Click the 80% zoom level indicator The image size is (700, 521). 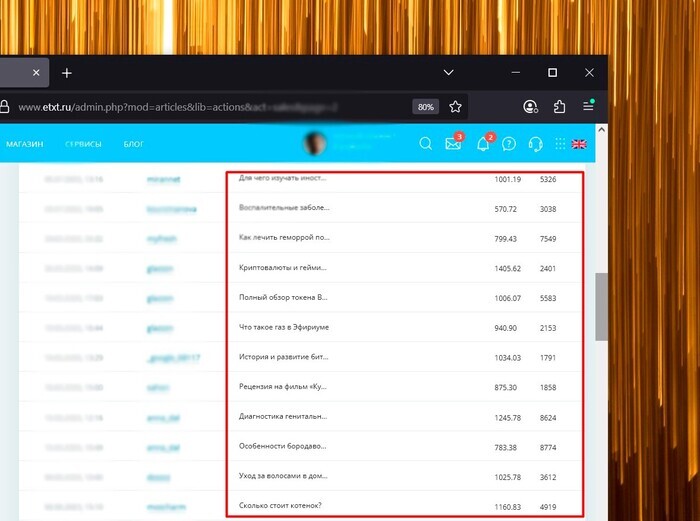426,107
